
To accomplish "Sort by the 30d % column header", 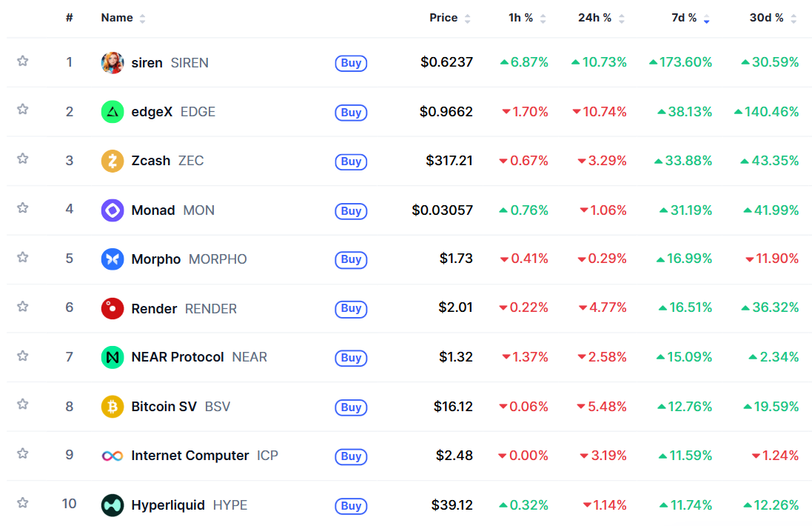I will tap(766, 18).
